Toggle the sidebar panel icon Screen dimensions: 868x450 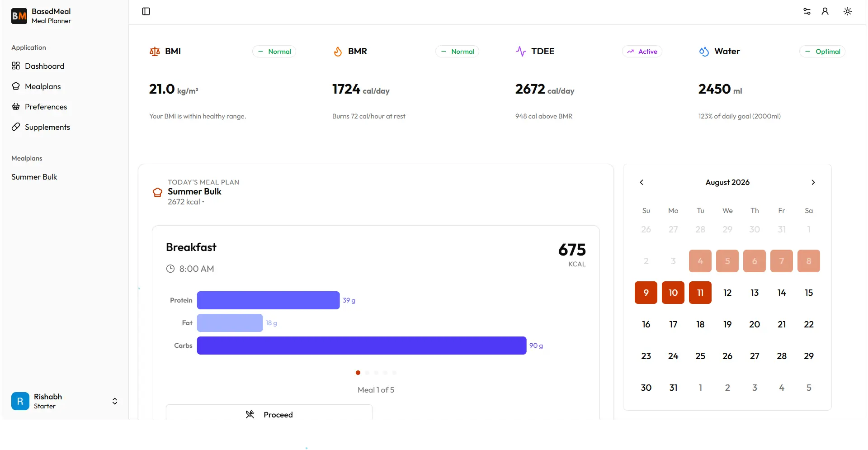point(146,11)
